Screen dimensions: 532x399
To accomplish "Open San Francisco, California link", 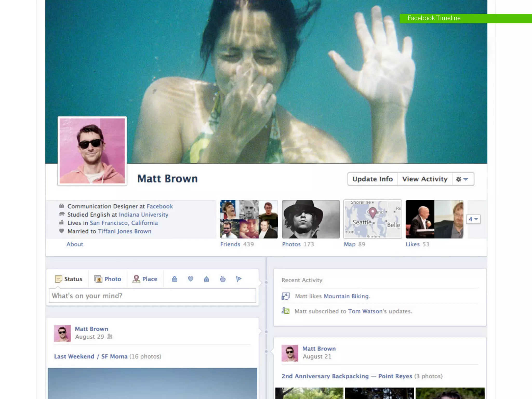I will [x=124, y=223].
